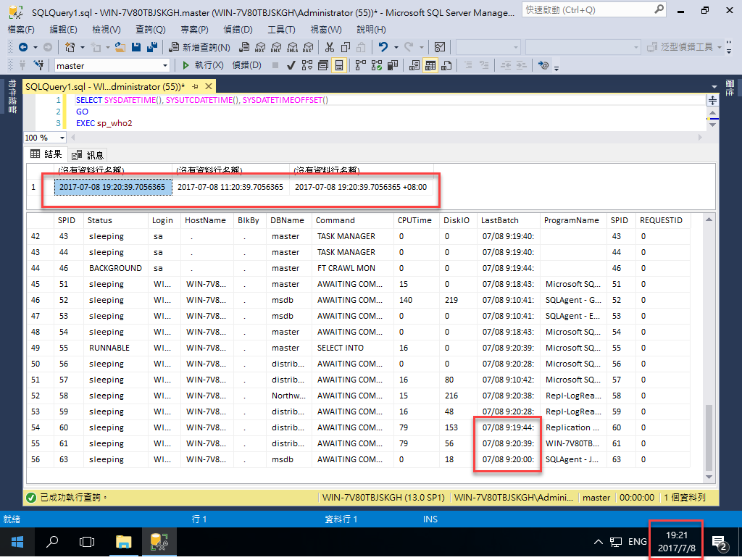
Task: Click the Navigate Backward arrow icon
Action: pos(22,47)
